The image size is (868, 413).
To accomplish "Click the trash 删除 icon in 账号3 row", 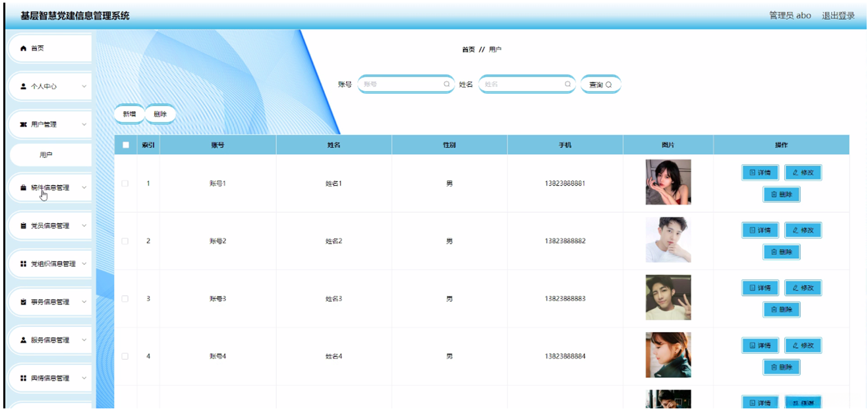I will [774, 309].
